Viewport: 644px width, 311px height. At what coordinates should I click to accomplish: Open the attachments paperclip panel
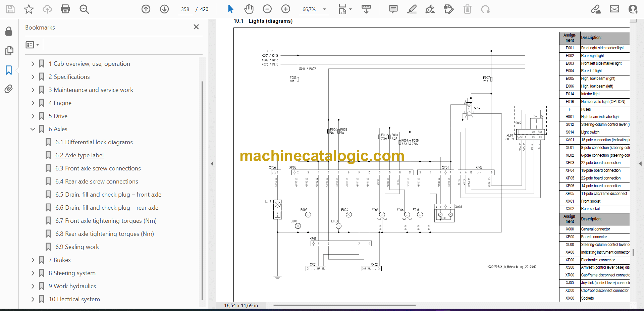tap(9, 89)
